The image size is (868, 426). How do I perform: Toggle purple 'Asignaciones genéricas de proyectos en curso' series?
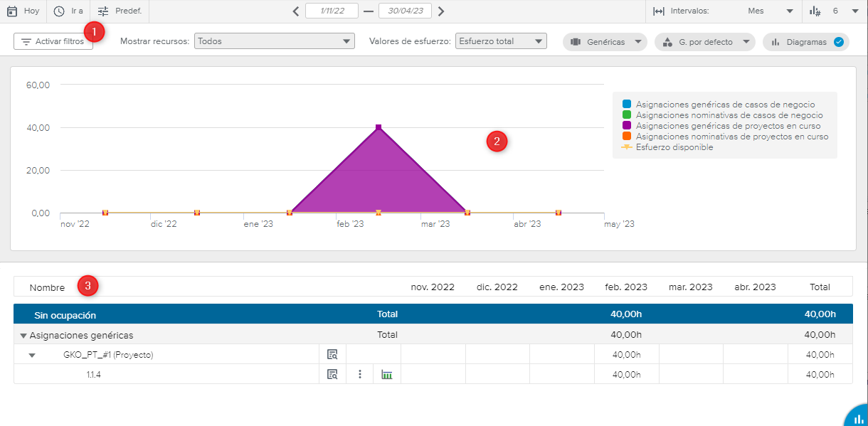click(x=627, y=126)
